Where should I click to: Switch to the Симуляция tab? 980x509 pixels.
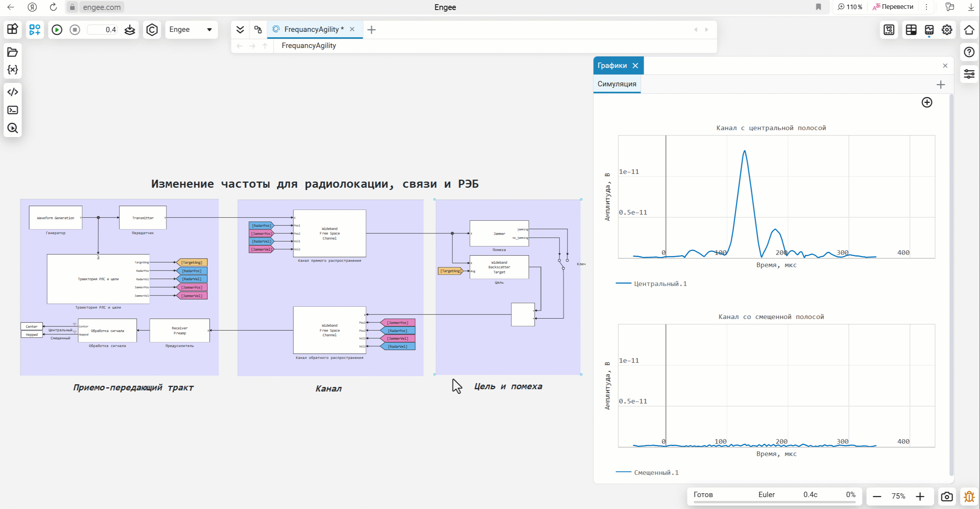pos(617,84)
